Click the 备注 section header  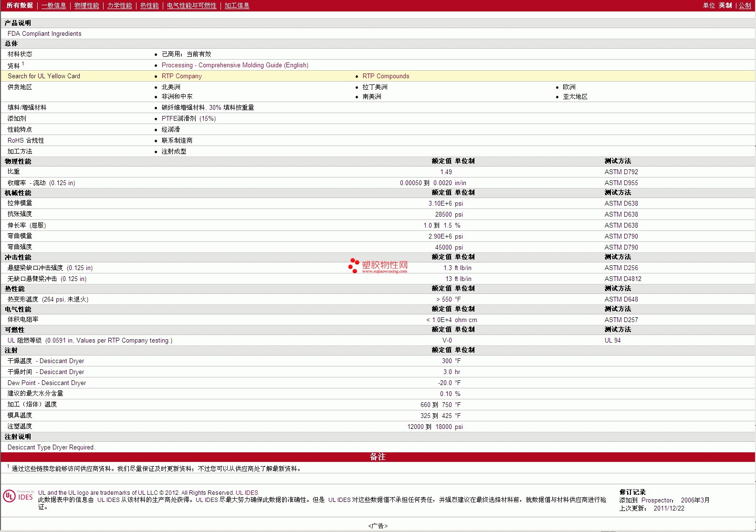click(378, 457)
